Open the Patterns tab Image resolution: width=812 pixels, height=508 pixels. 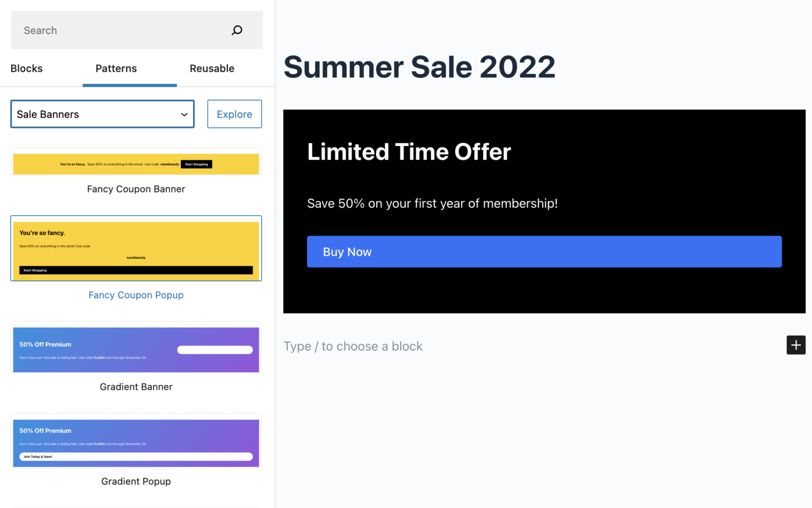click(x=116, y=68)
